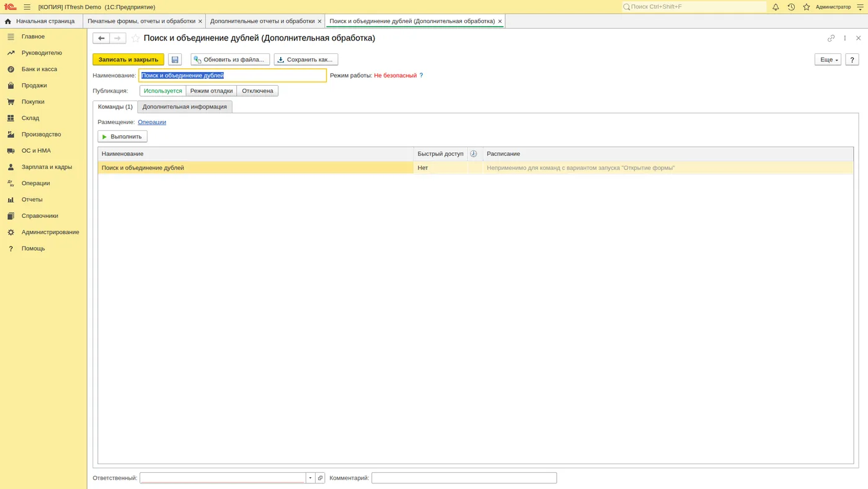Open the Банк и касса section

click(x=39, y=69)
